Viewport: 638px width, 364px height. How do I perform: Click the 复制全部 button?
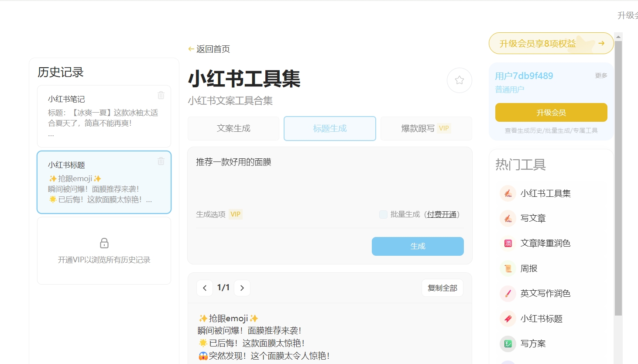[x=442, y=288]
